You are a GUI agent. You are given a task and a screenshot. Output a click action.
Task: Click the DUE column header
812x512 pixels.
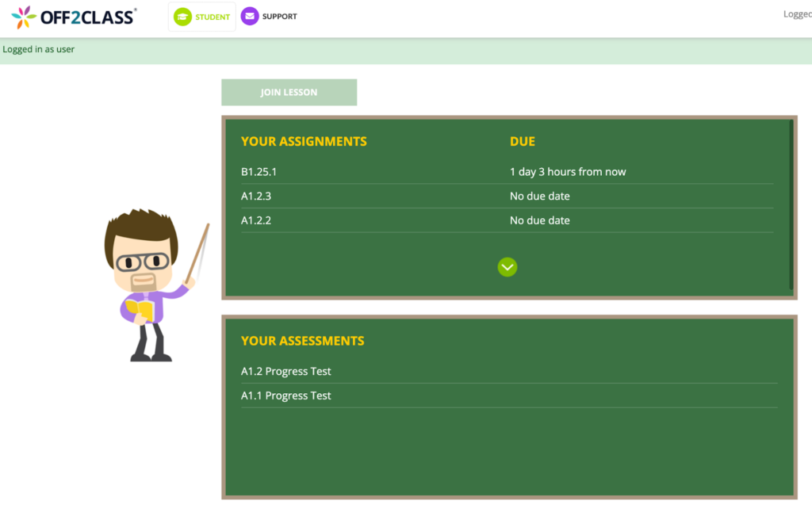click(x=523, y=141)
